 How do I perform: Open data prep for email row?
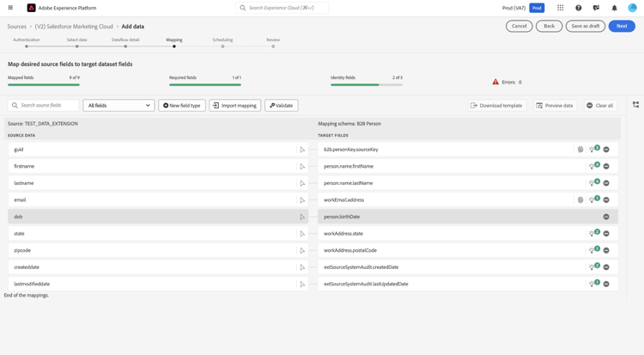[302, 200]
